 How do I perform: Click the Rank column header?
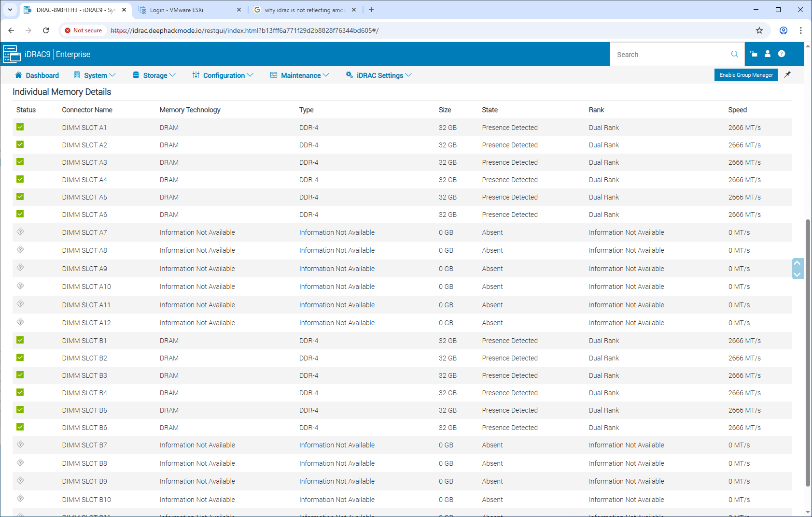point(596,110)
